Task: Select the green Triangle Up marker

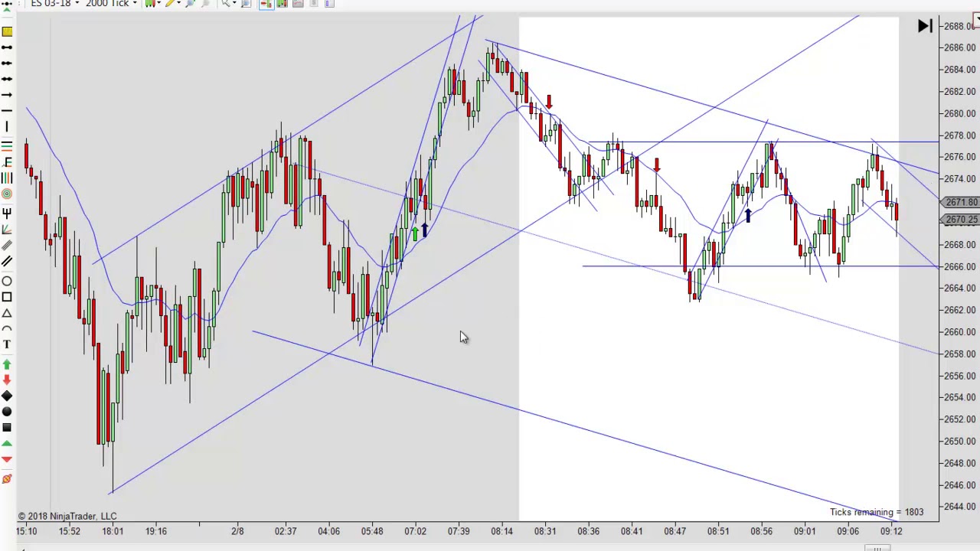Action: [x=6, y=444]
